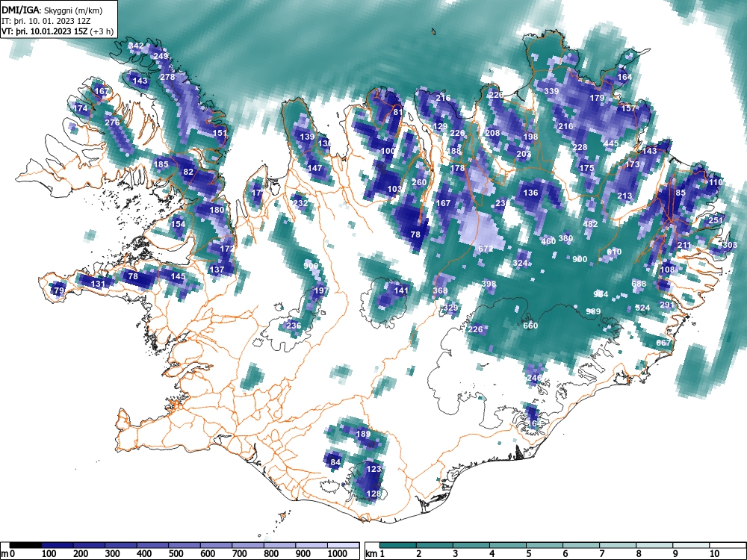The height and width of the screenshot is (560, 747).
Task: Click the visibility value '137'
Action: [217, 270]
